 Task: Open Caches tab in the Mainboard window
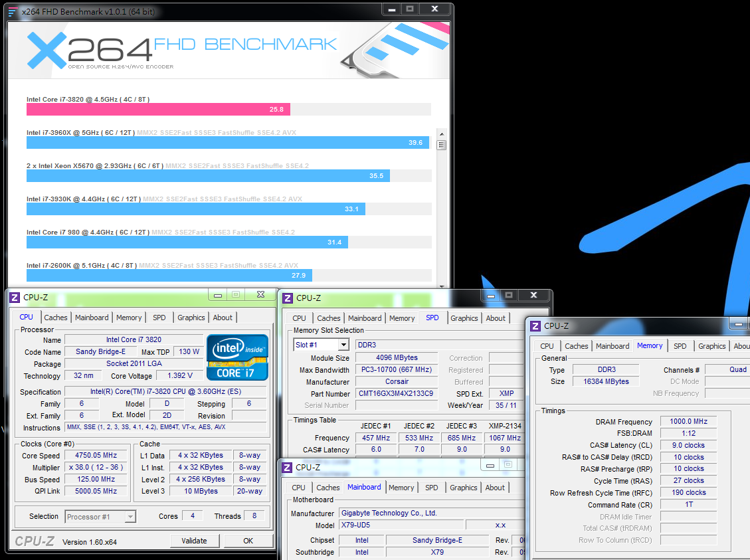click(x=328, y=488)
